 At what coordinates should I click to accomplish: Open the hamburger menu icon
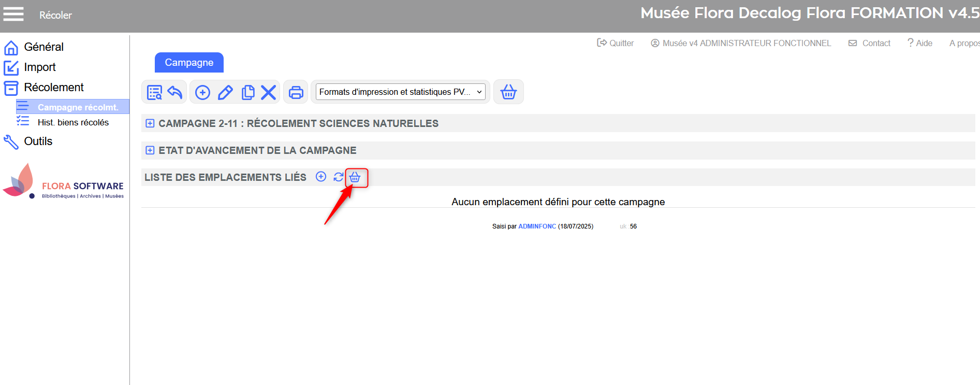pos(13,14)
